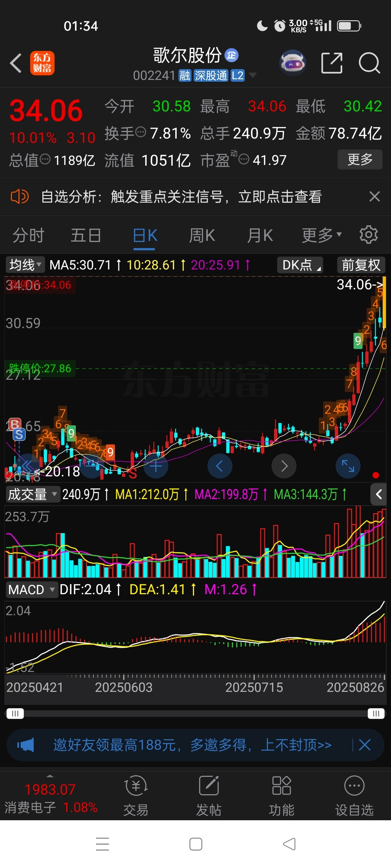Tap the Android home button
This screenshot has width=391, height=868.
(196, 844)
